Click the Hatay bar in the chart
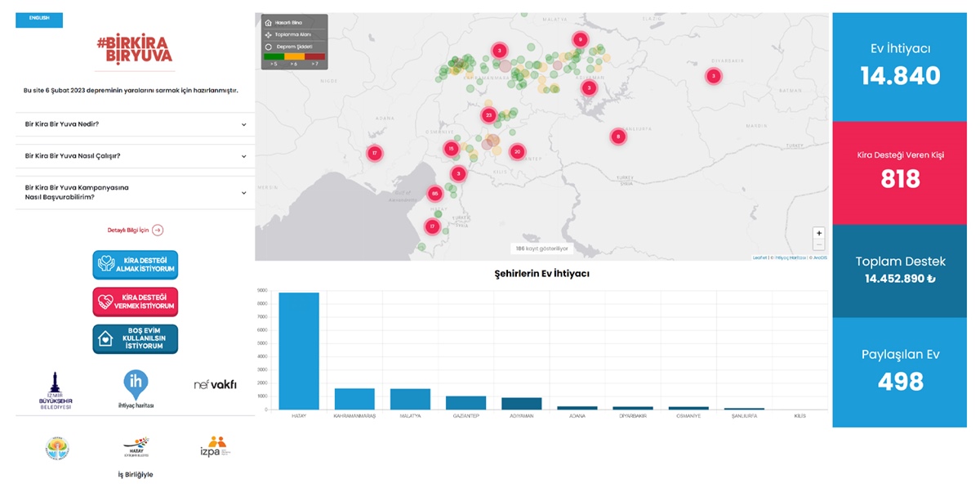This screenshot has height=488, width=980. [299, 351]
